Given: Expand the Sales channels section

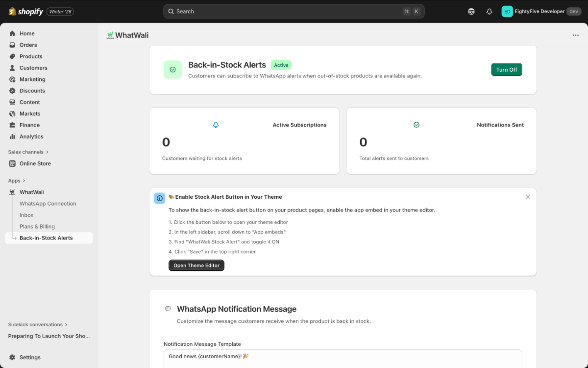Looking at the screenshot, I should (x=28, y=152).
